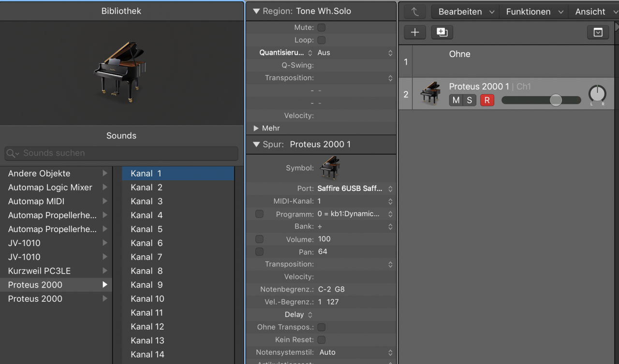Enable Ohne Transpos. checkbox
This screenshot has height=364, width=619.
pyautogui.click(x=321, y=327)
